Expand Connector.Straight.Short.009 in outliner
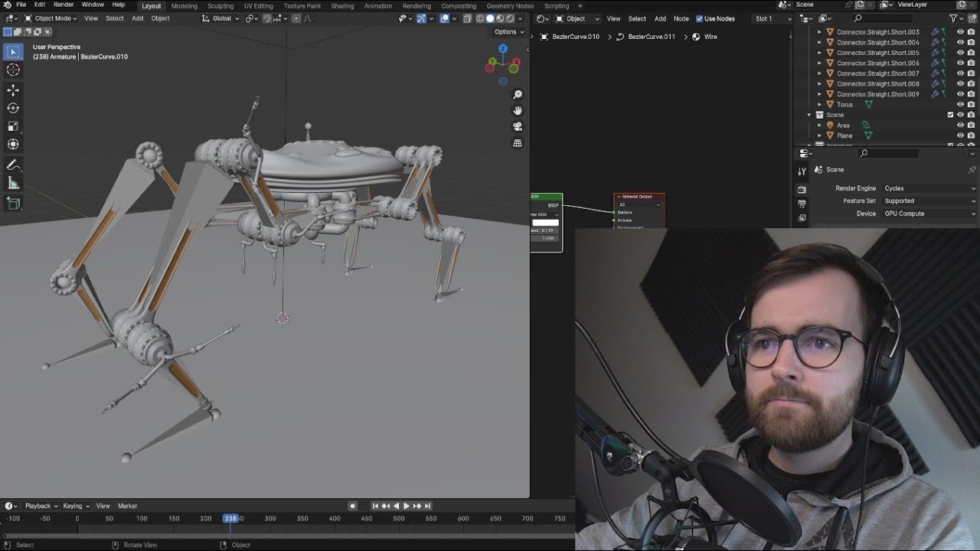The image size is (980, 551). (820, 94)
